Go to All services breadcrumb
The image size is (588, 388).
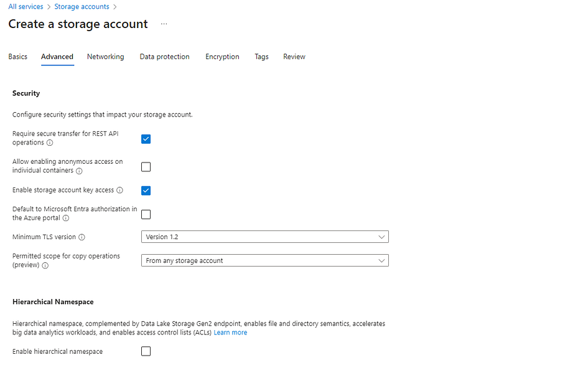click(x=26, y=7)
